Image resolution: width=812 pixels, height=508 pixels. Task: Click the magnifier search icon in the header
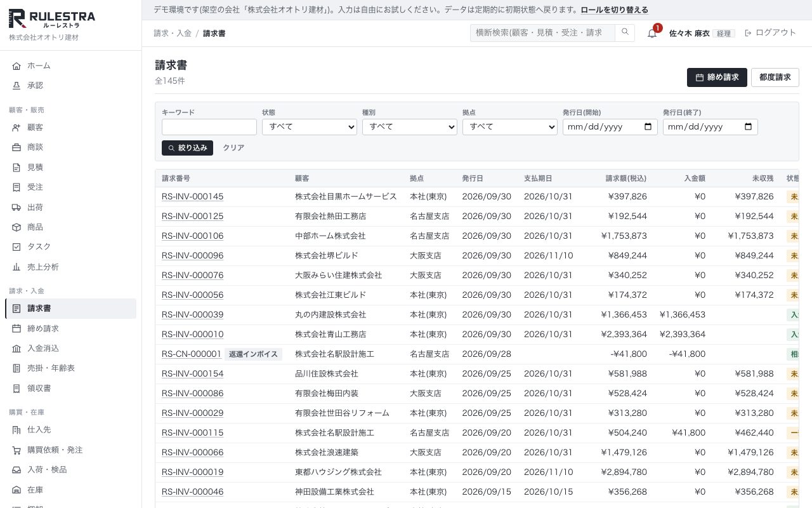click(x=625, y=33)
